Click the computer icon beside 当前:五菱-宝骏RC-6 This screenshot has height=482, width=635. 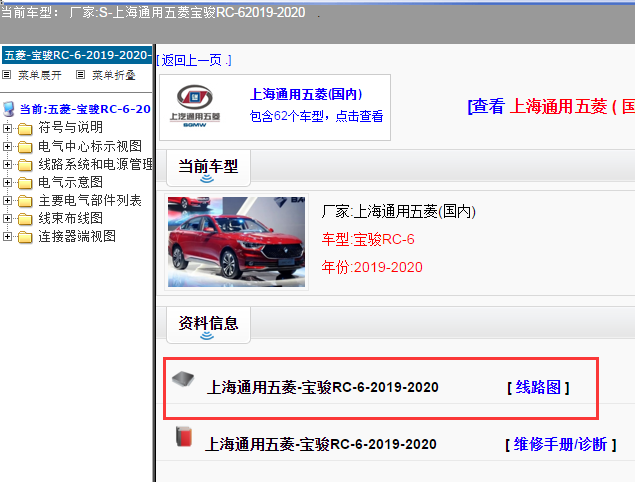[x=9, y=109]
